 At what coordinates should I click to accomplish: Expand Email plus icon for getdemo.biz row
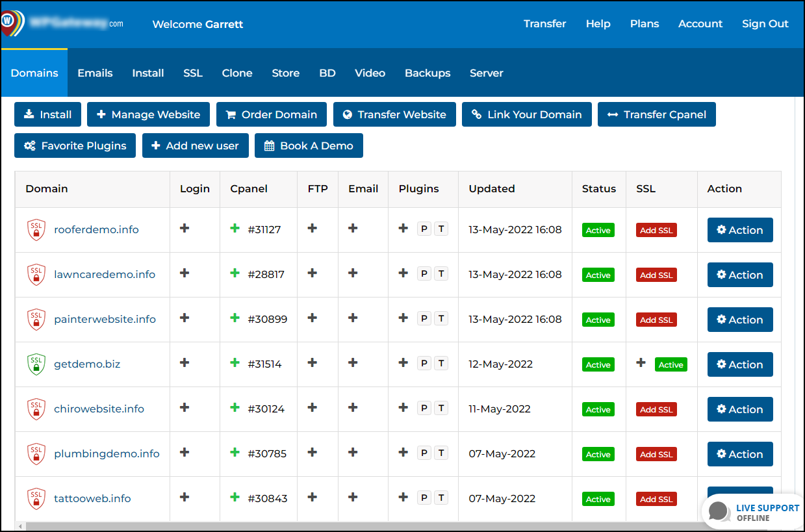(x=353, y=363)
